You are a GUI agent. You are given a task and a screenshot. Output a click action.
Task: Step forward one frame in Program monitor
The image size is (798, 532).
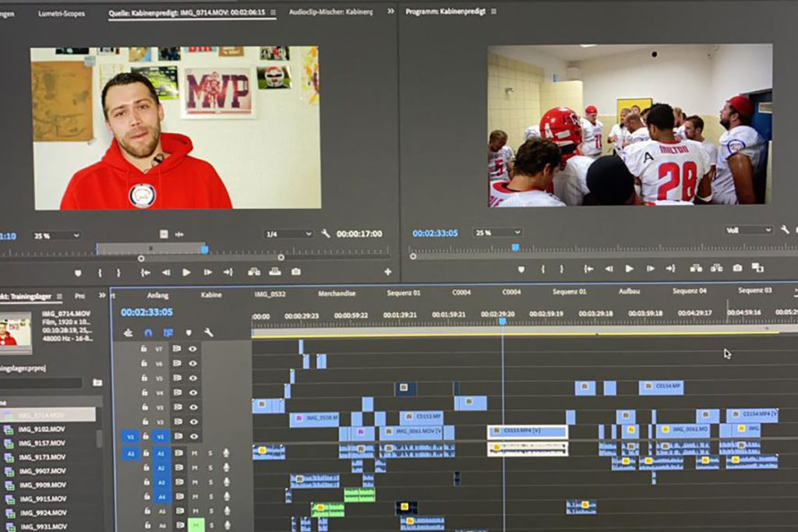click(650, 269)
